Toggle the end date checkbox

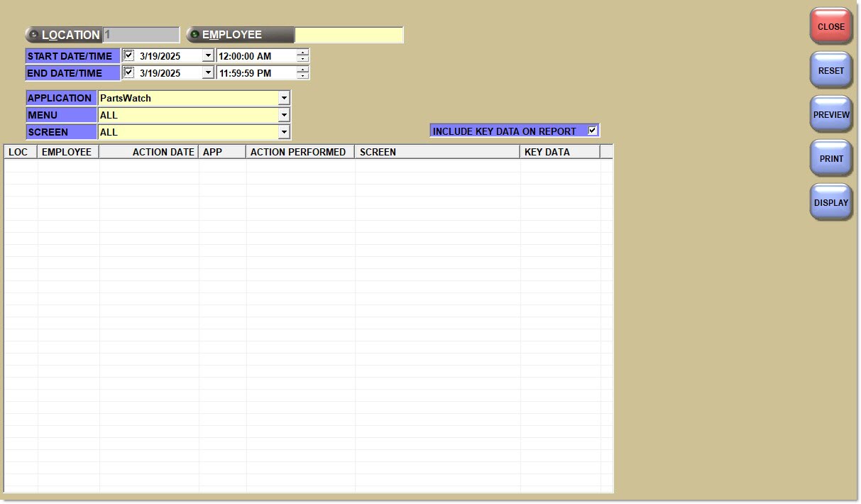point(128,72)
